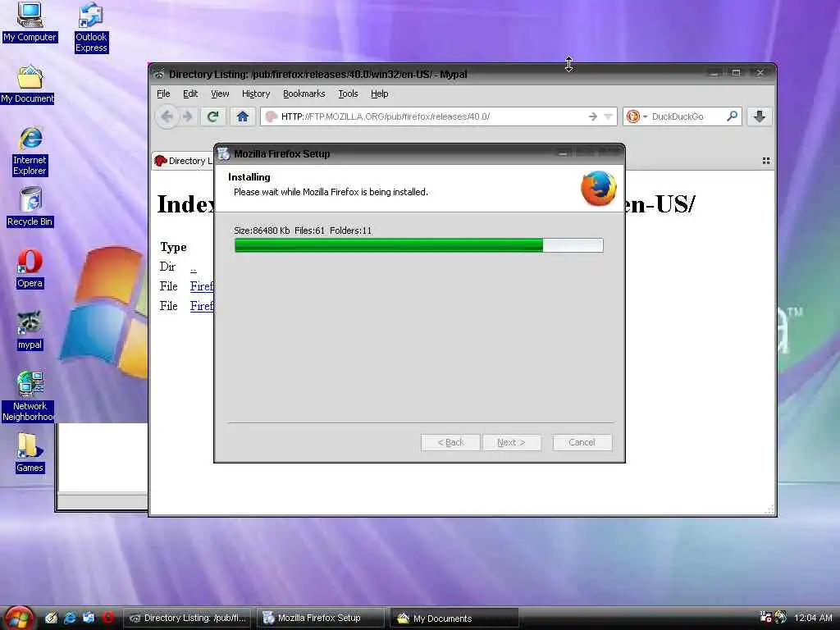This screenshot has width=840, height=630.
Task: Open the Edit menu in Mypal
Action: (190, 94)
